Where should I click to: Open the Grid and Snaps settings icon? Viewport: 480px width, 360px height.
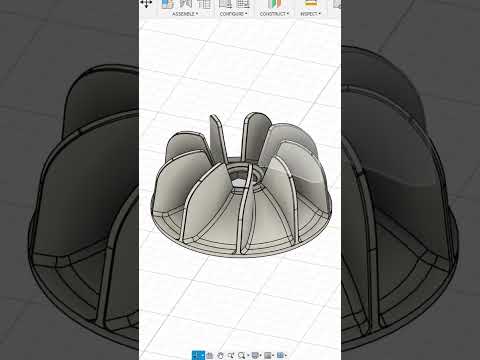[268, 356]
